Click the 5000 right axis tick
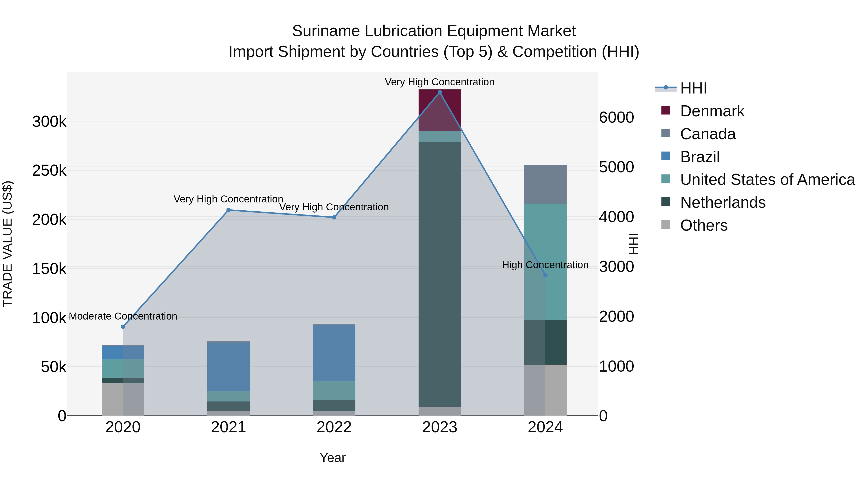The image size is (868, 488). (x=617, y=167)
